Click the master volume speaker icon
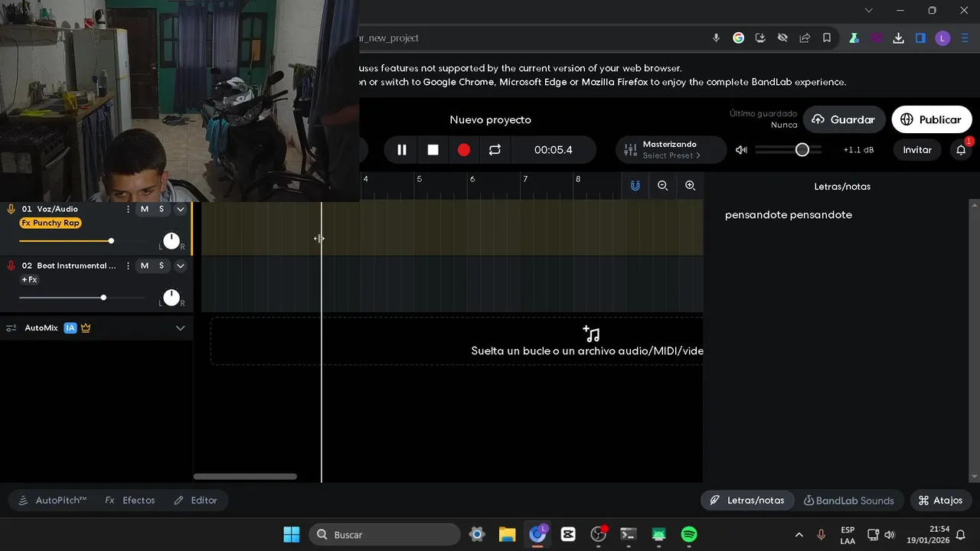This screenshot has height=551, width=980. [741, 150]
